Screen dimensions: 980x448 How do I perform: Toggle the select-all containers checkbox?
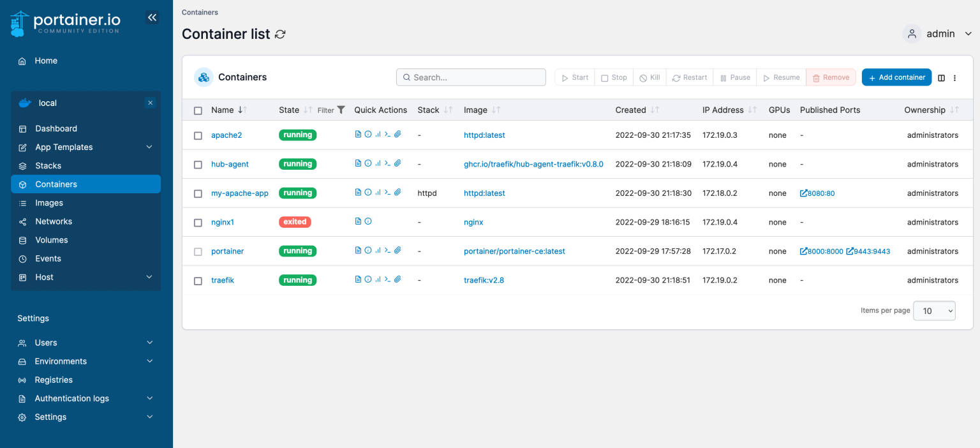[x=198, y=110]
